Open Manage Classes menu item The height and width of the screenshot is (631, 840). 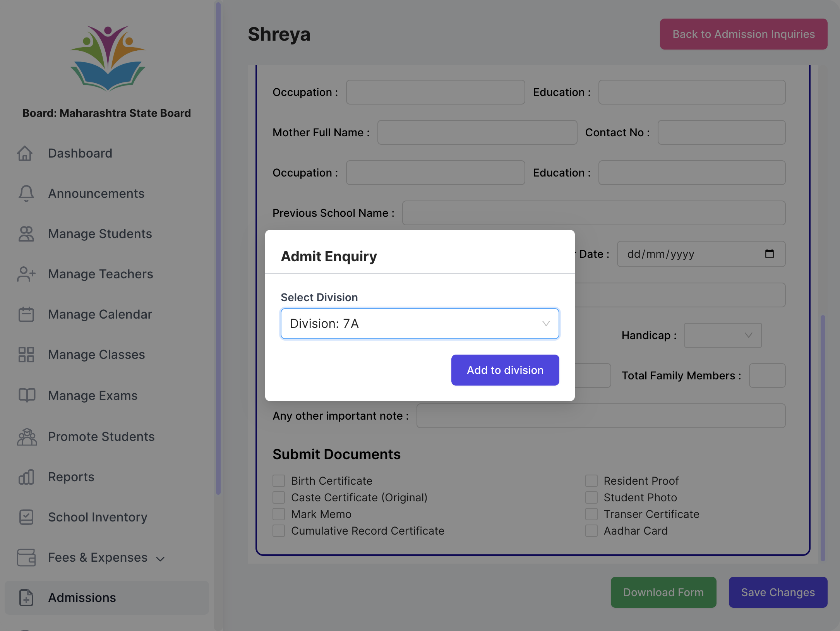(x=106, y=355)
